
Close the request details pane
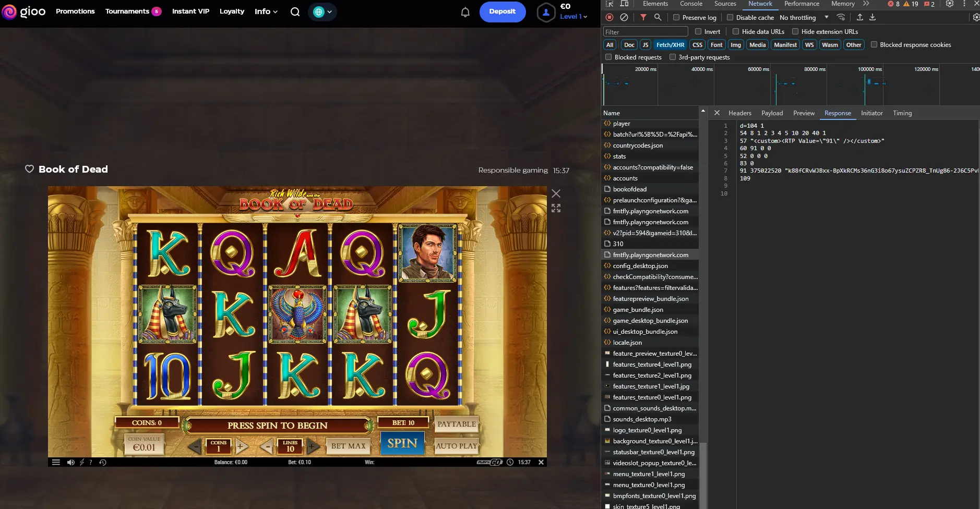pyautogui.click(x=717, y=113)
